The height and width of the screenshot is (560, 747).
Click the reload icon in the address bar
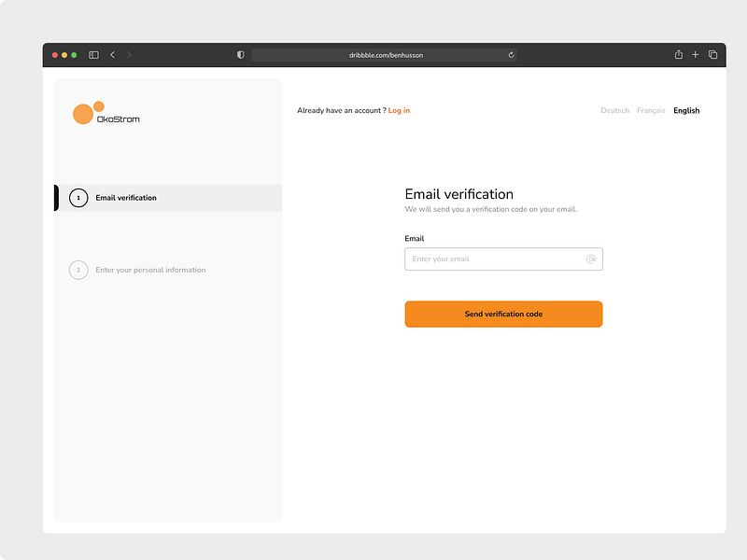tap(511, 54)
